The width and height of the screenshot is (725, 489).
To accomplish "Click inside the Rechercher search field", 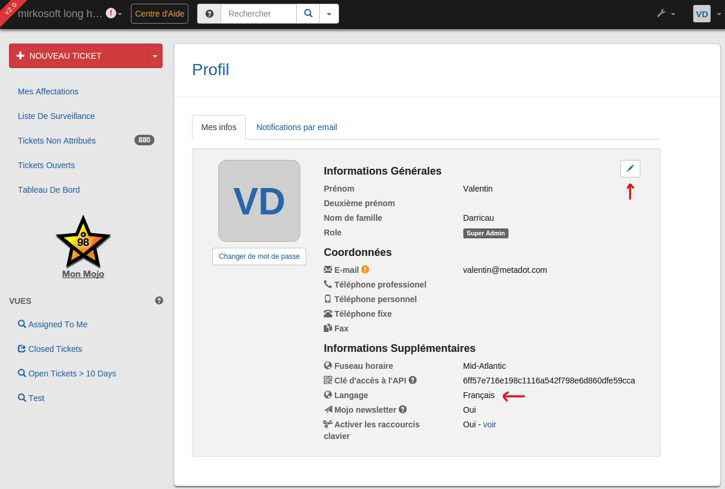I will click(258, 14).
